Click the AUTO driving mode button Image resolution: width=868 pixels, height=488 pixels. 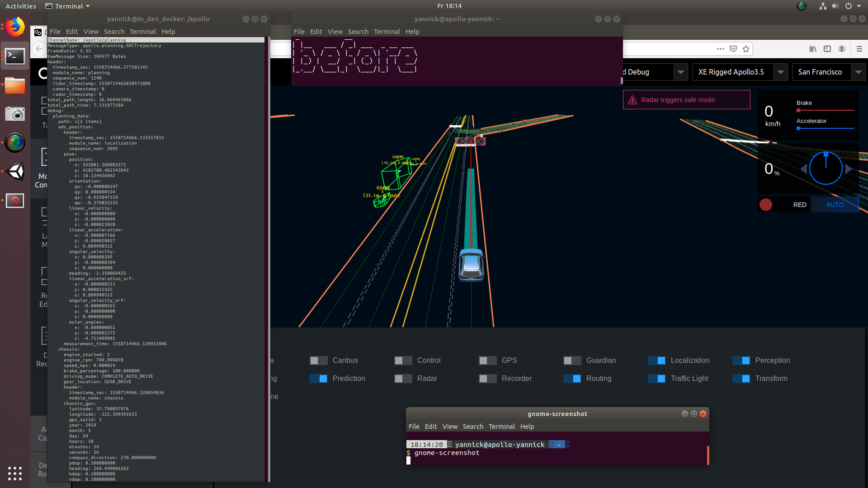(835, 205)
